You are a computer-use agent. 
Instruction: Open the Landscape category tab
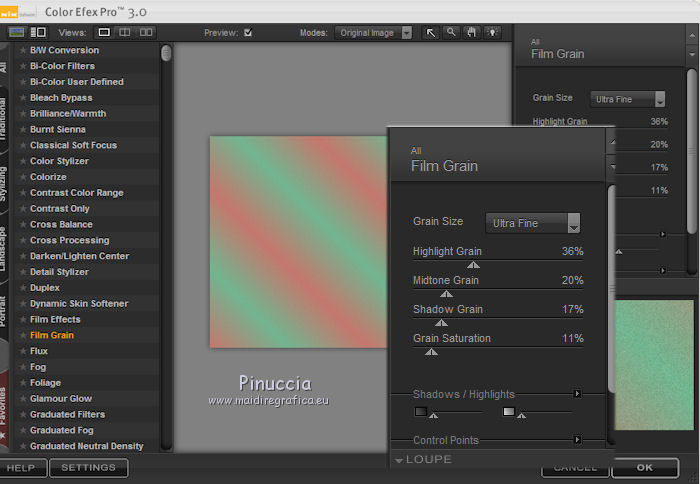[4, 249]
